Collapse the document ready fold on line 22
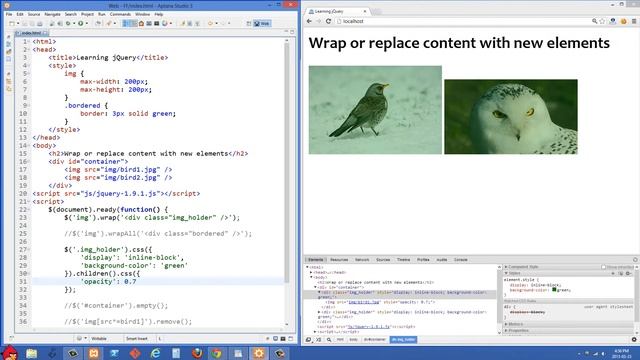Viewport: 640px width, 360px height. [29, 210]
